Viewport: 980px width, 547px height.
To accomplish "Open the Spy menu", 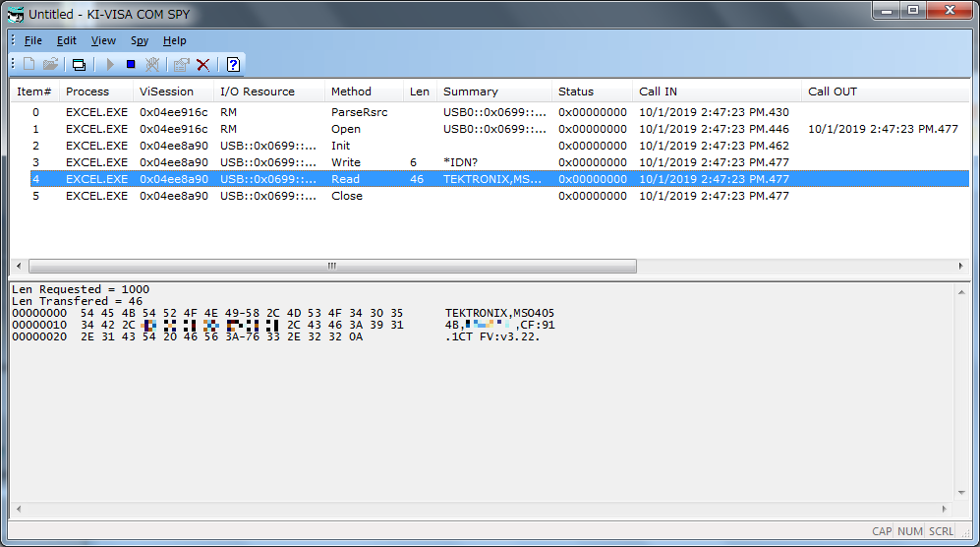I will point(140,40).
